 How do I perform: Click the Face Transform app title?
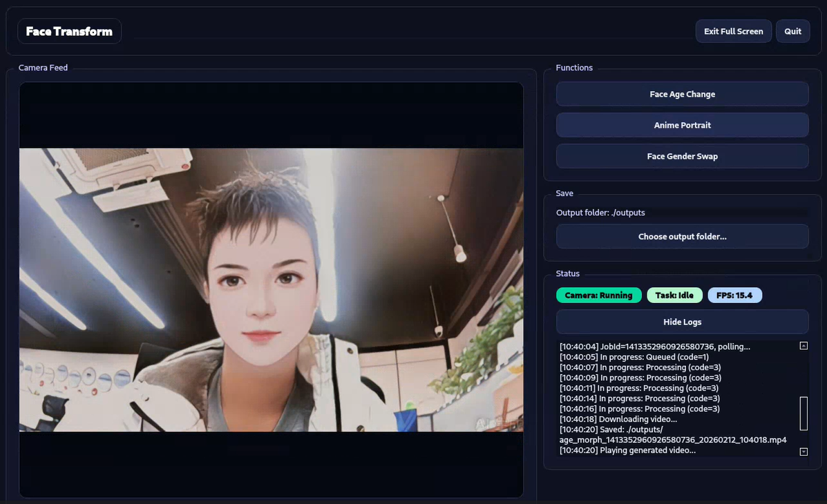69,31
